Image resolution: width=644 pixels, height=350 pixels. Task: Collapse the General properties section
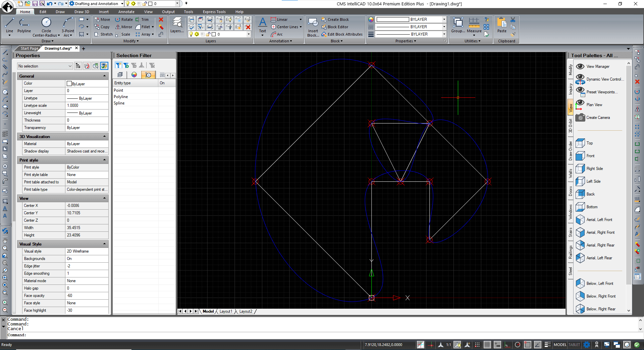(104, 76)
